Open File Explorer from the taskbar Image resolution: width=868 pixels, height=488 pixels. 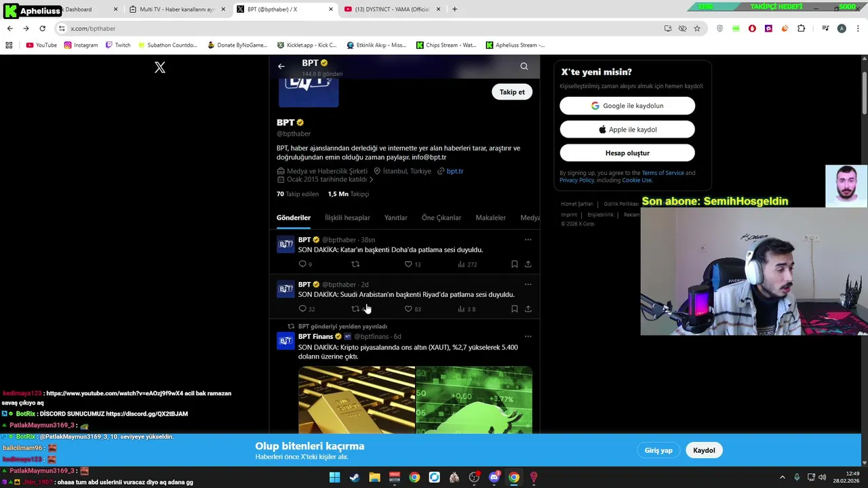point(374,477)
